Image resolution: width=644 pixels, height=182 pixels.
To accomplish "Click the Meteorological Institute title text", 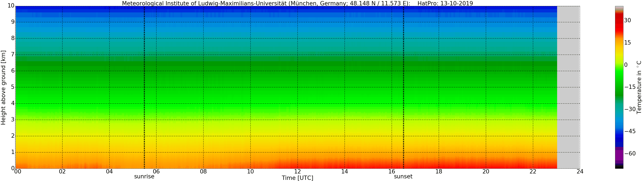I will (266, 3).
